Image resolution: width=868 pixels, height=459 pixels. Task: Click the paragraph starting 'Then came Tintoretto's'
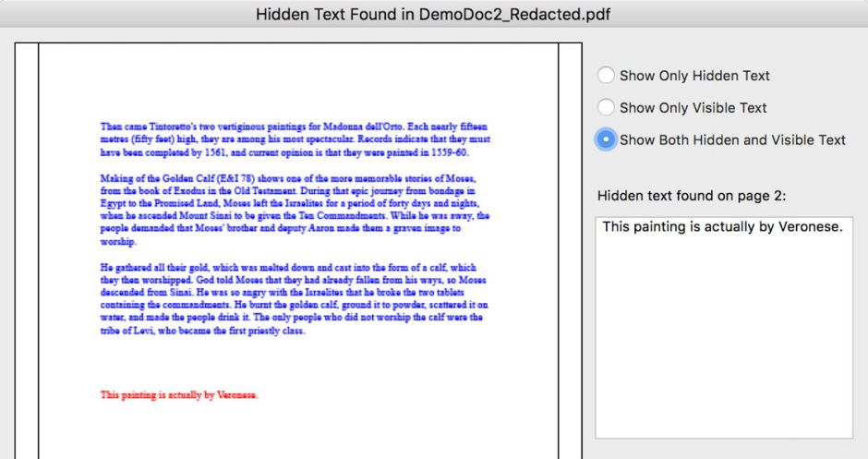point(295,139)
